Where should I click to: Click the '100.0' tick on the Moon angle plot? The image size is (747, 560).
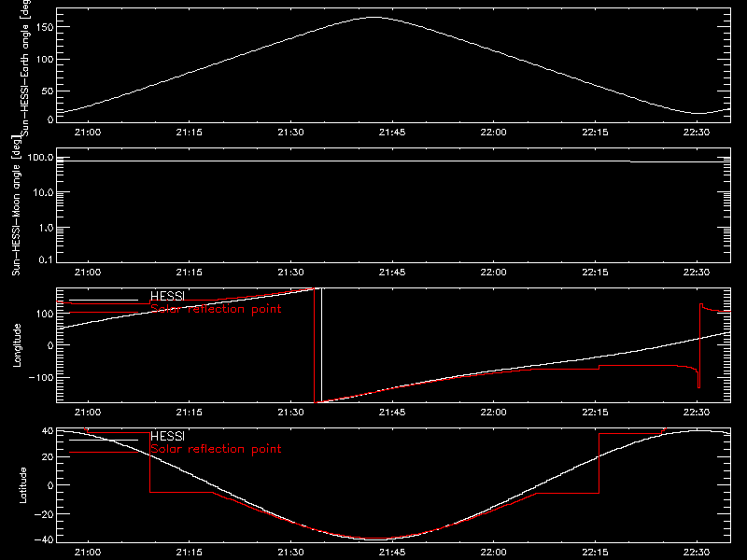pyautogui.click(x=40, y=157)
